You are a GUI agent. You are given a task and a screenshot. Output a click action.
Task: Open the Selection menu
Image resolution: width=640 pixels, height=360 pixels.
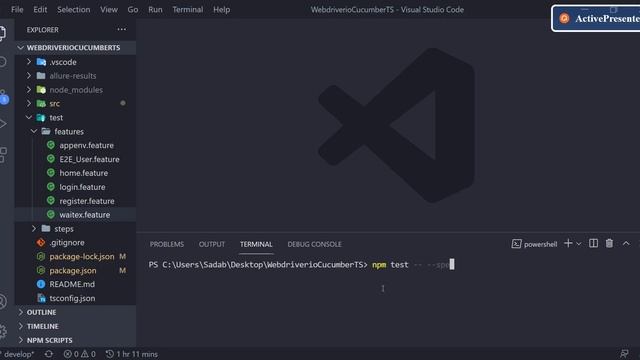[x=73, y=9]
